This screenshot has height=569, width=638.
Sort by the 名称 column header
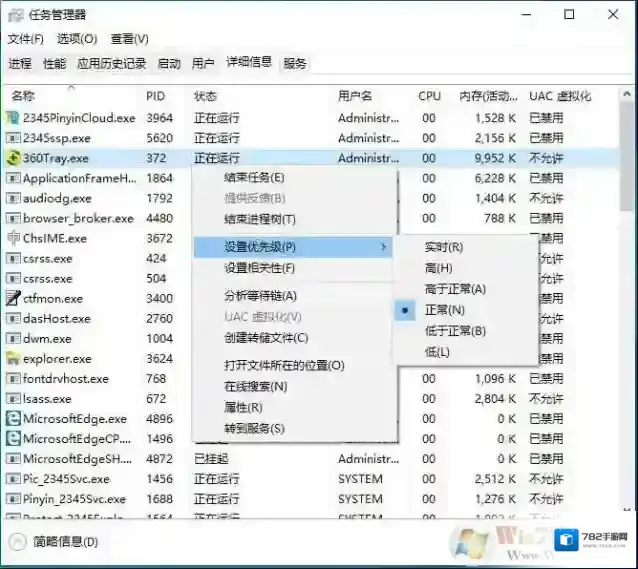23,96
